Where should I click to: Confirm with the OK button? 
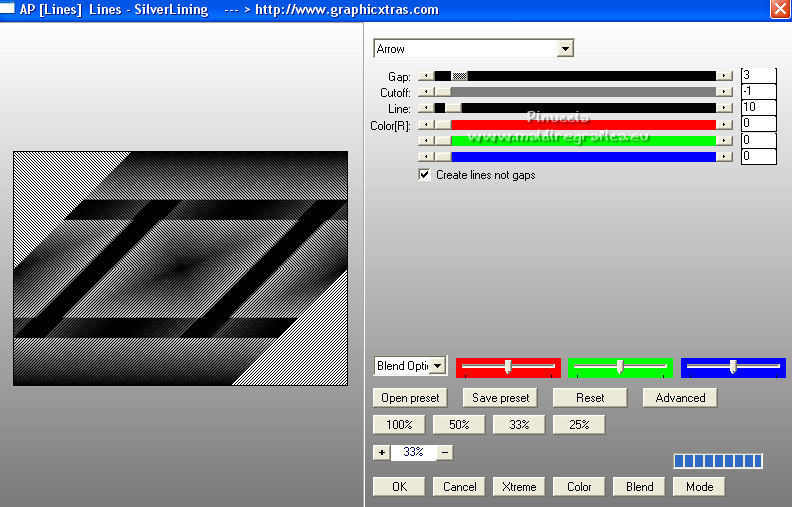(399, 487)
